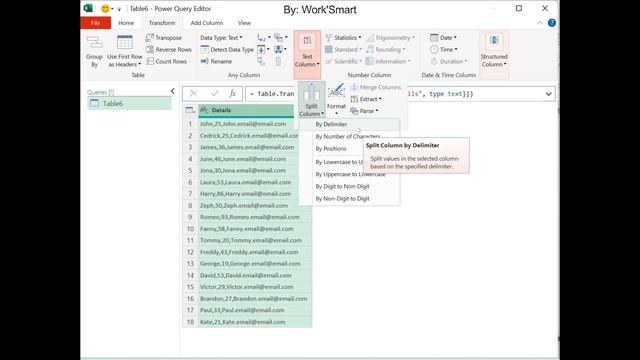Select row number 10

(190, 229)
